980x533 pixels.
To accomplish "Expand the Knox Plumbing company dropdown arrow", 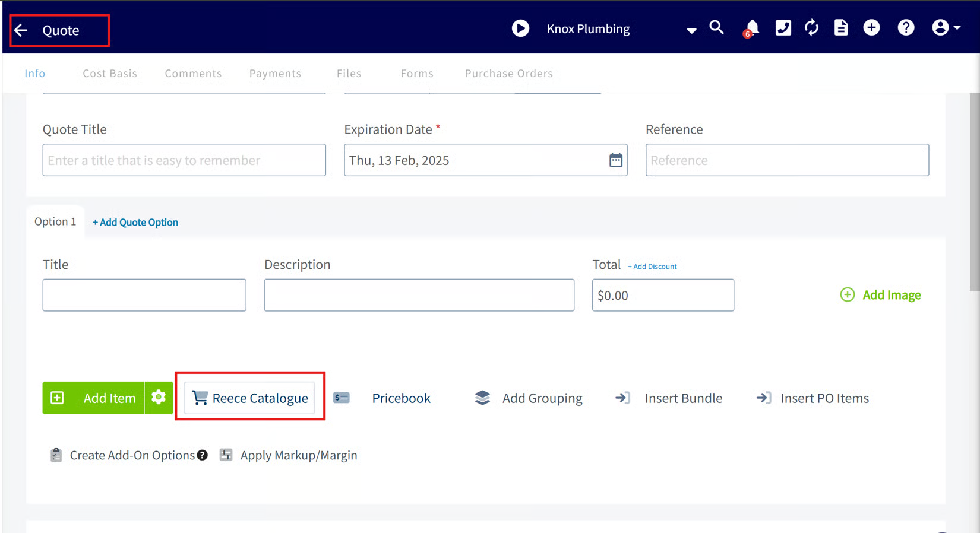I will coord(691,30).
